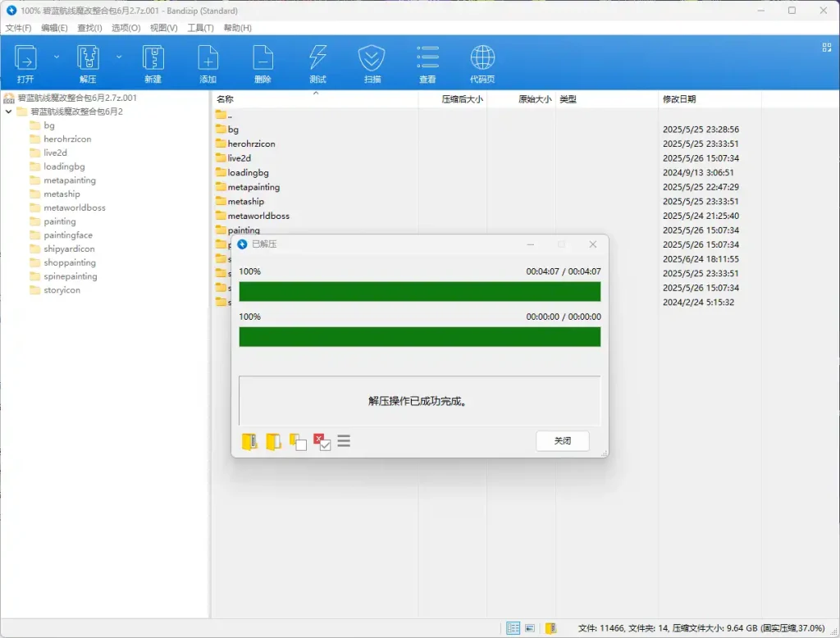Click the 关闭 button in the dialog
The width and height of the screenshot is (840, 638).
562,441
